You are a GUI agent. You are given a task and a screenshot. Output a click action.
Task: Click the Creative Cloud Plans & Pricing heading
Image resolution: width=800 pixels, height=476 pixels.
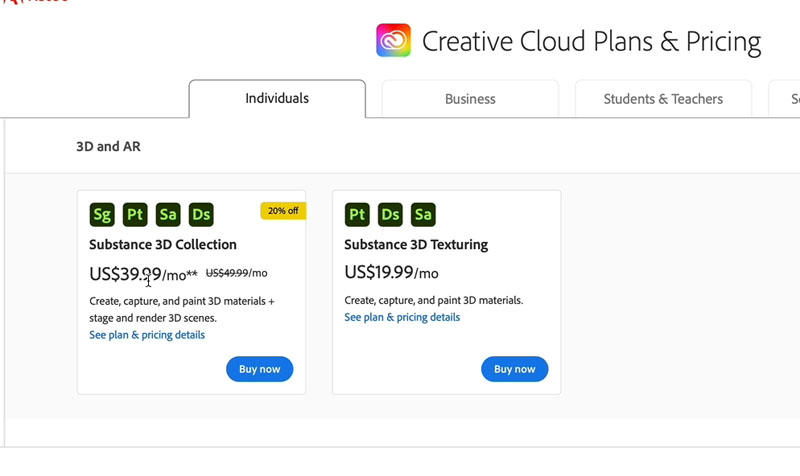(x=592, y=41)
